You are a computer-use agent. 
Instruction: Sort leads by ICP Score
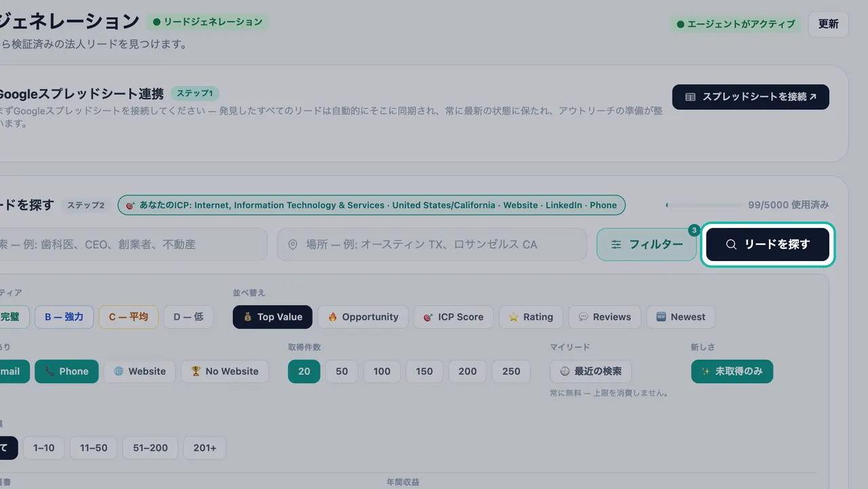tap(454, 317)
